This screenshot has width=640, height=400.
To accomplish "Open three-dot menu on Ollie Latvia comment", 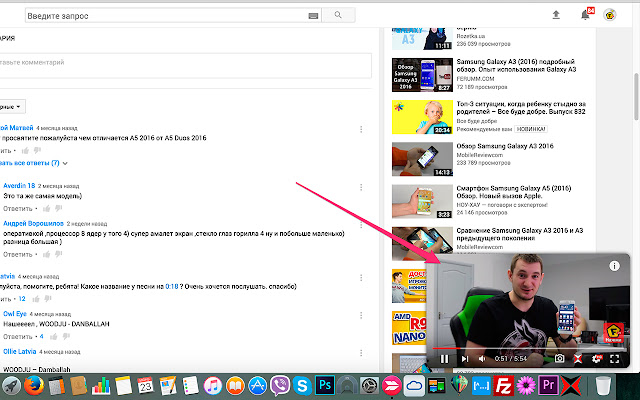I will 361,353.
